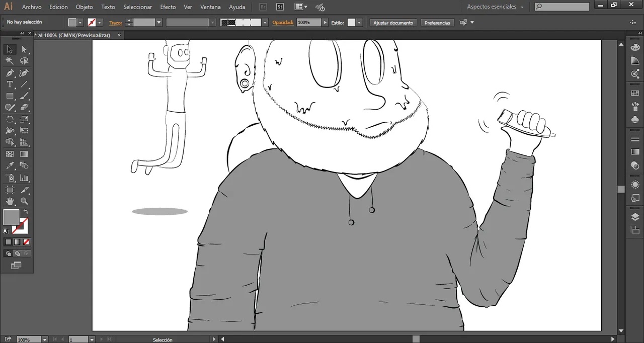Select the Direct Selection tool
This screenshot has height=343, width=644.
pyautogui.click(x=24, y=49)
